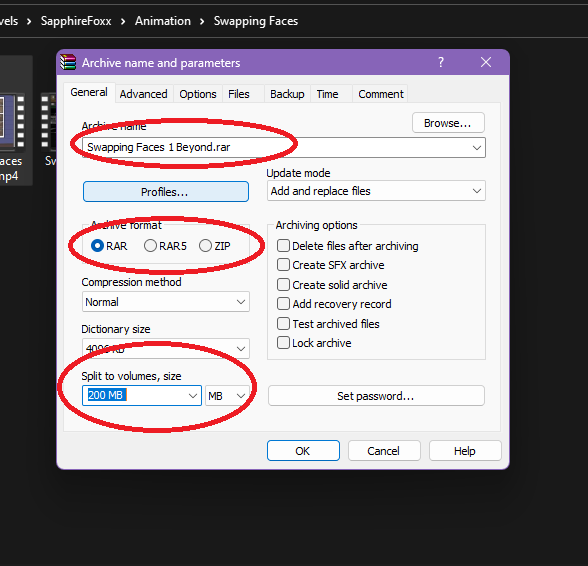Switch to the Comment tab
Screen dimensions: 588x566
(x=381, y=94)
